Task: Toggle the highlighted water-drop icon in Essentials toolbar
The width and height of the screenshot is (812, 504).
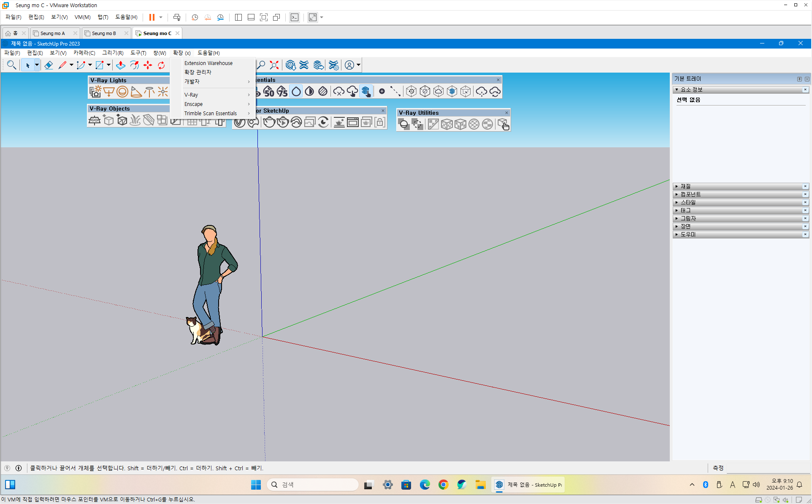Action: [x=296, y=92]
